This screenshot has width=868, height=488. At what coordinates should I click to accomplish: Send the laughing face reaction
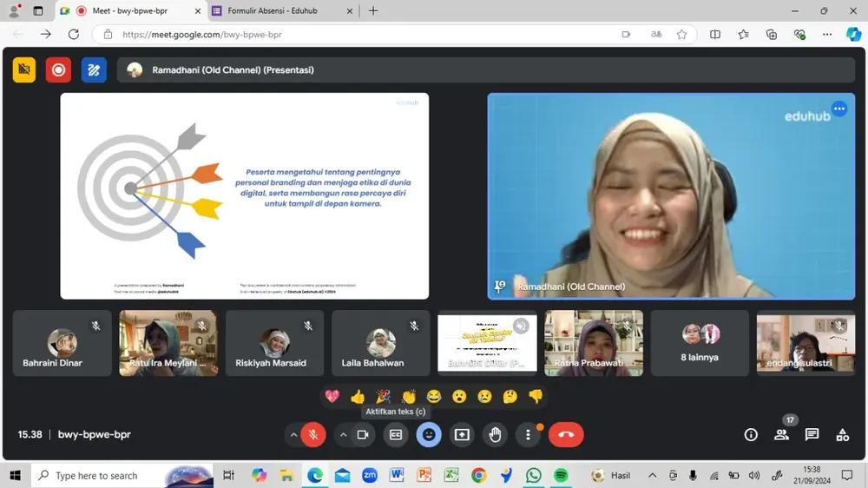[434, 396]
